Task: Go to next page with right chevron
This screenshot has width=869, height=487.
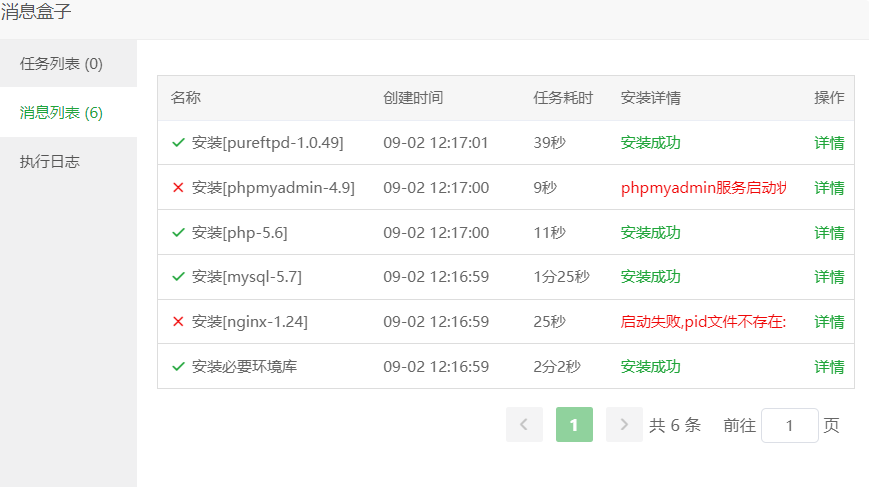Action: click(x=624, y=424)
